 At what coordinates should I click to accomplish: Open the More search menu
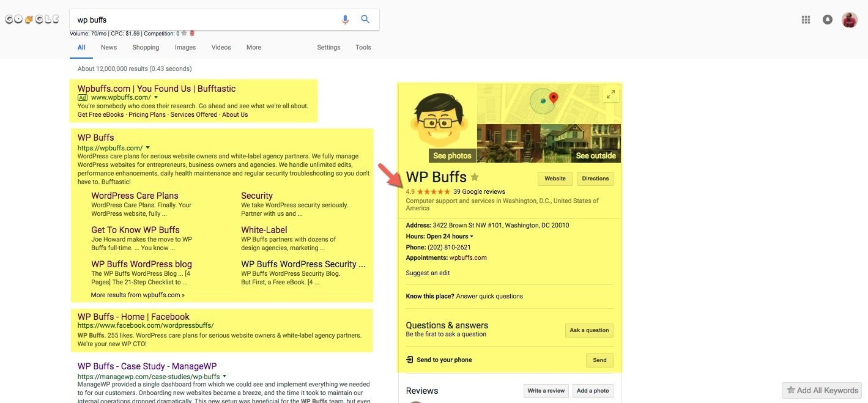254,47
